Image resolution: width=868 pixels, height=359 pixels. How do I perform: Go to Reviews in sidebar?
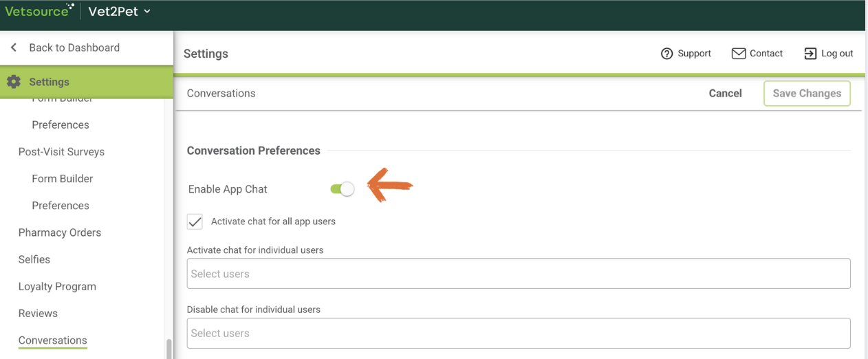pyautogui.click(x=38, y=313)
